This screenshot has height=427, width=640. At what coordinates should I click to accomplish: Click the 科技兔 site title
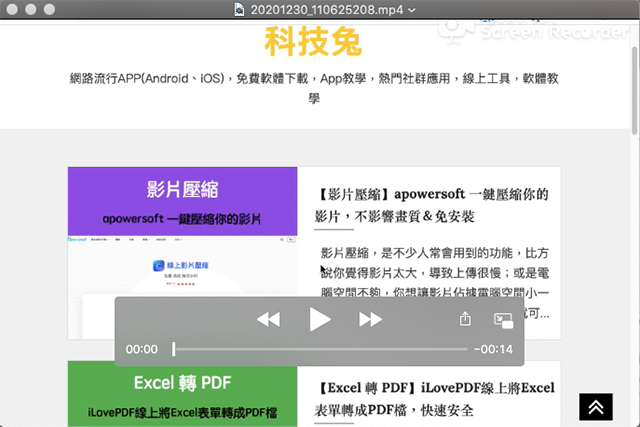[313, 42]
